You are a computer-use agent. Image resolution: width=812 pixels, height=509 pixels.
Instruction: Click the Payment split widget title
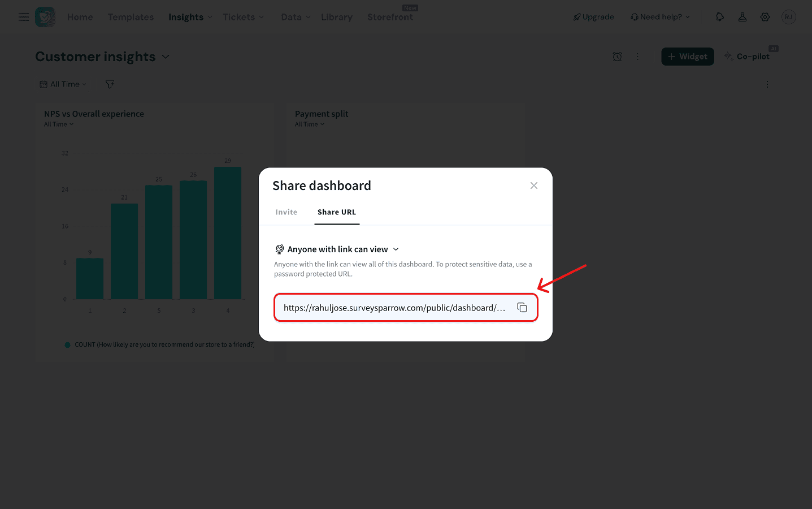322,114
